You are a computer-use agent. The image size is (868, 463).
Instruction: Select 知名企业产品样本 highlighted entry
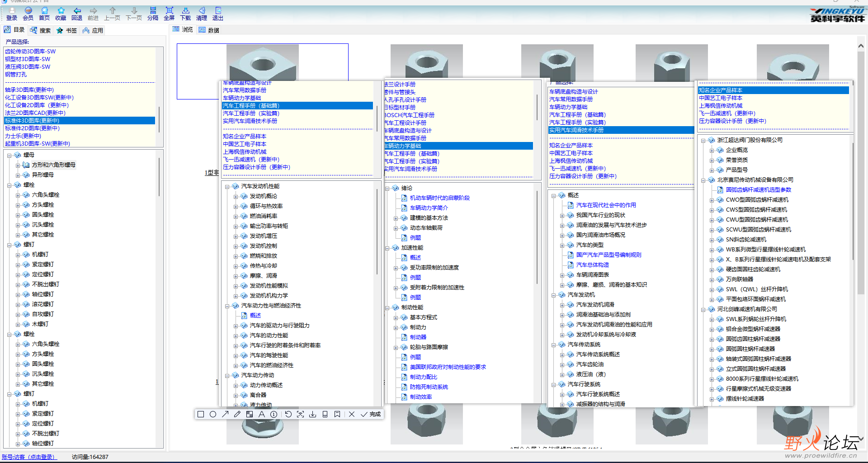774,90
